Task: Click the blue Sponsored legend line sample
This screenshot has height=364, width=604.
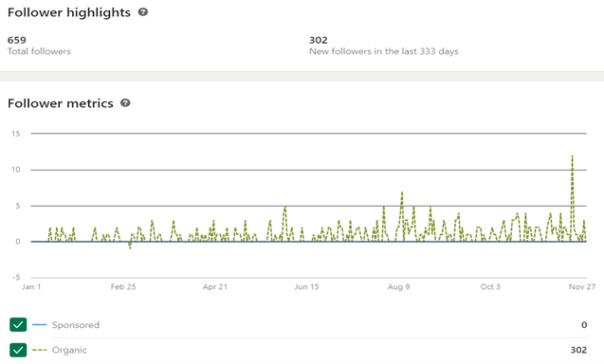Action: point(39,325)
